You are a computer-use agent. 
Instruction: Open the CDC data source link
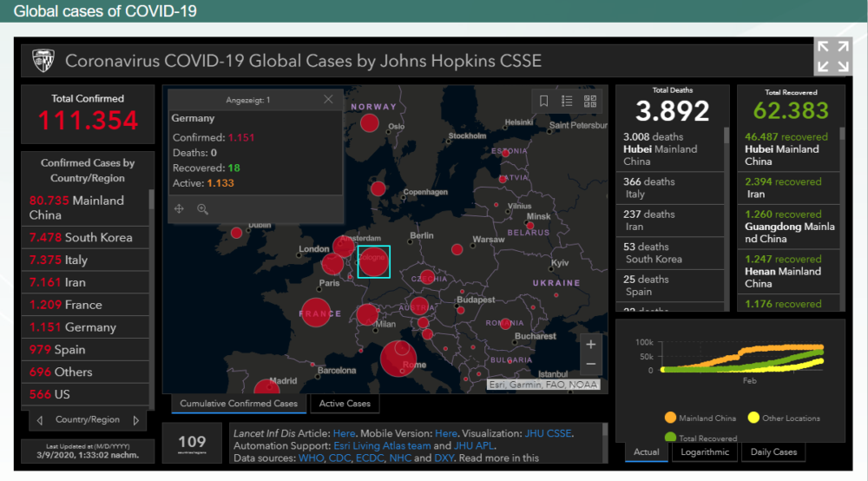[x=339, y=458]
